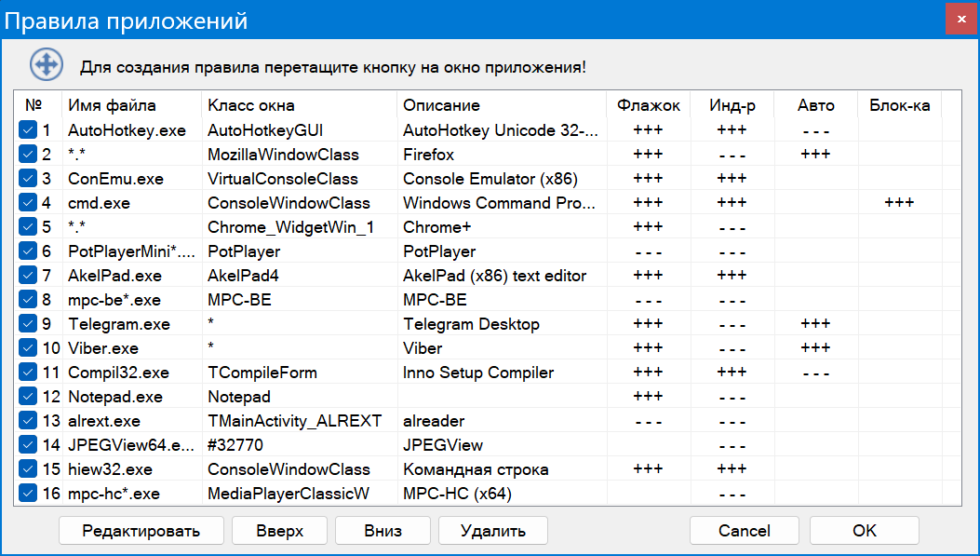The width and height of the screenshot is (980, 556).
Task: Uncheck rule 1 AutoHotkey.exe checkbox
Action: (x=28, y=130)
